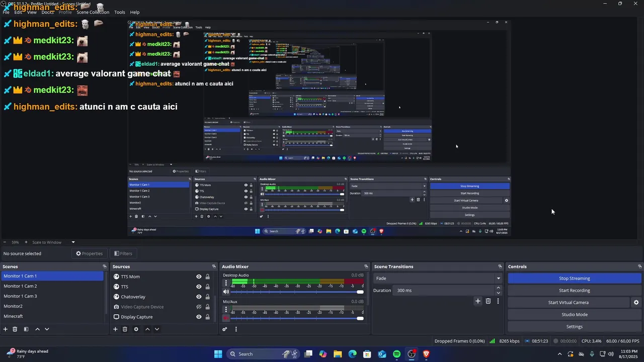Image resolution: width=644 pixels, height=362 pixels.
Task: Pop out the Scenes dock
Action: [x=105, y=266]
